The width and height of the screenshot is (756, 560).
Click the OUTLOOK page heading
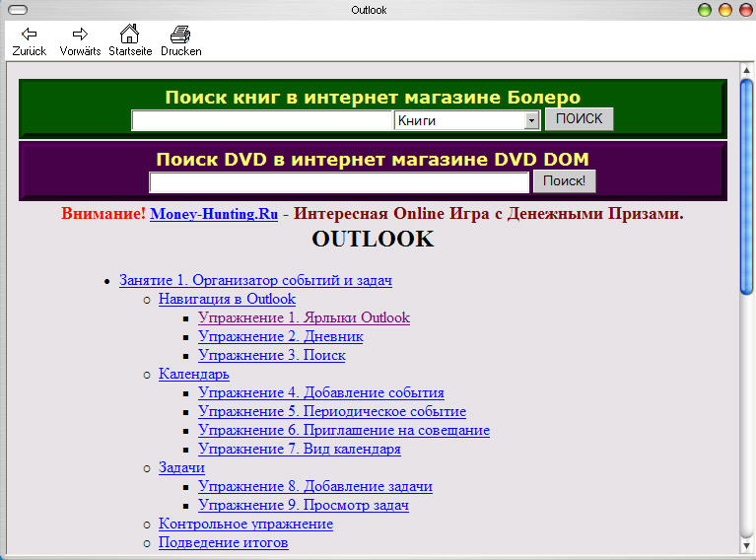click(x=373, y=240)
